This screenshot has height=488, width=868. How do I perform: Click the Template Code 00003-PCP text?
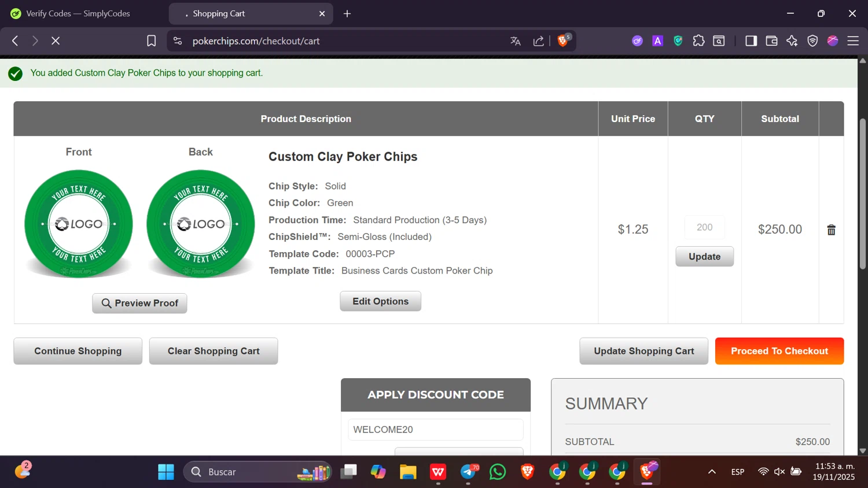pos(332,254)
